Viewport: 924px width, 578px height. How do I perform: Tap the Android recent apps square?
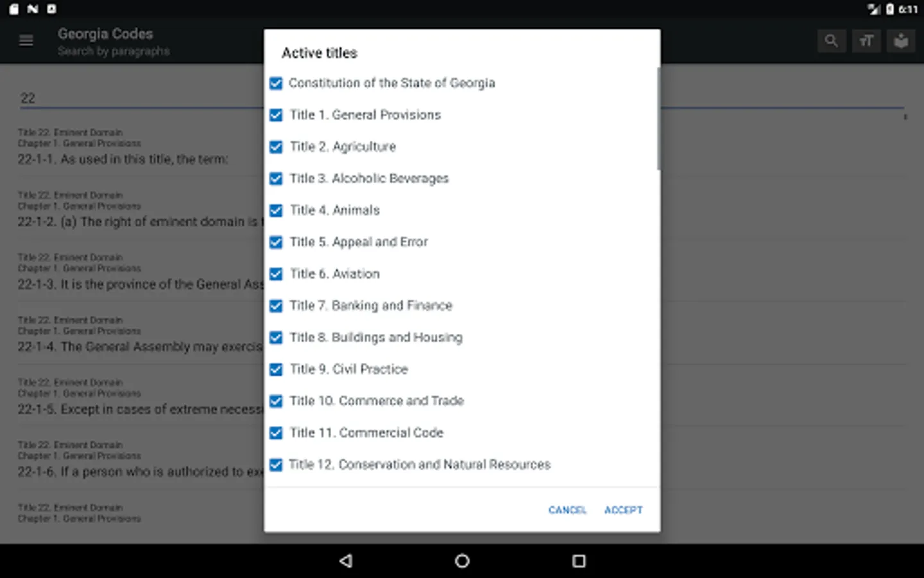point(579,561)
